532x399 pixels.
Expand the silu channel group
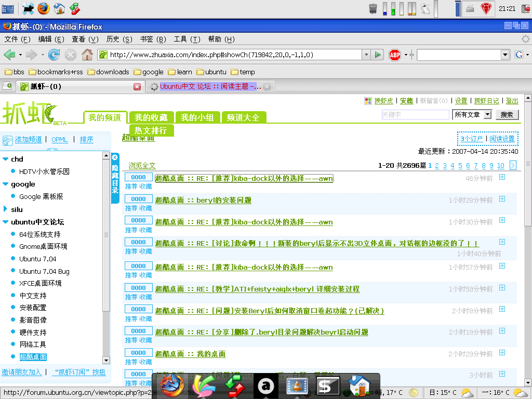(x=5, y=209)
